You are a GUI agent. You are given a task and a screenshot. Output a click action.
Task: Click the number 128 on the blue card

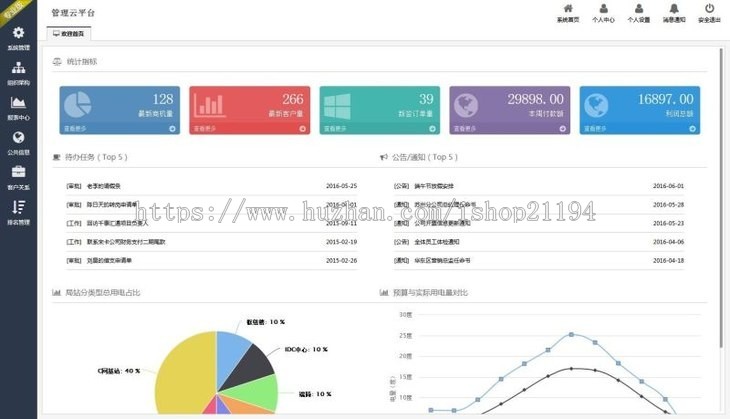coord(163,99)
